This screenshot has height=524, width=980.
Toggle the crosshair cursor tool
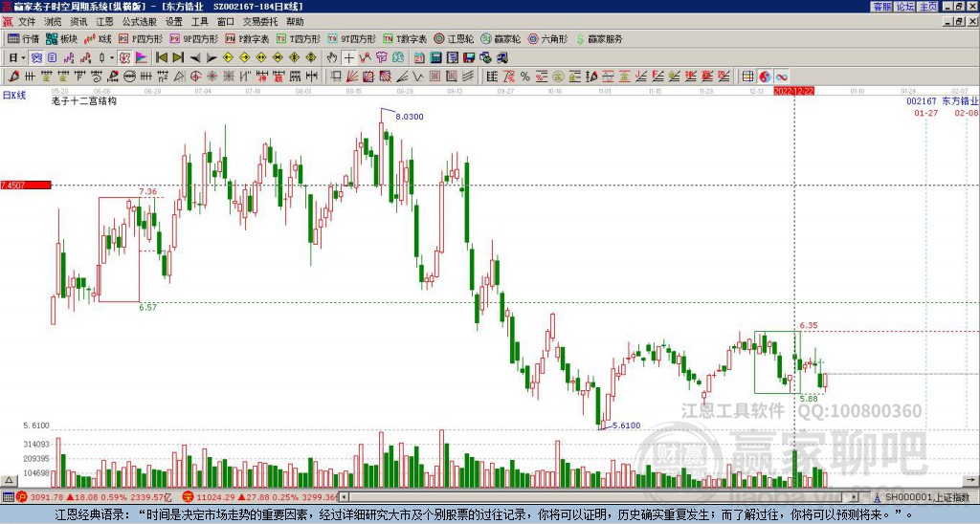tap(348, 58)
